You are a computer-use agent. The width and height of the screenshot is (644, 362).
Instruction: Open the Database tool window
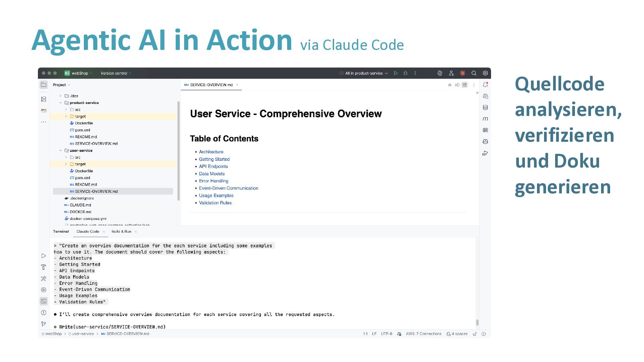pos(485,108)
